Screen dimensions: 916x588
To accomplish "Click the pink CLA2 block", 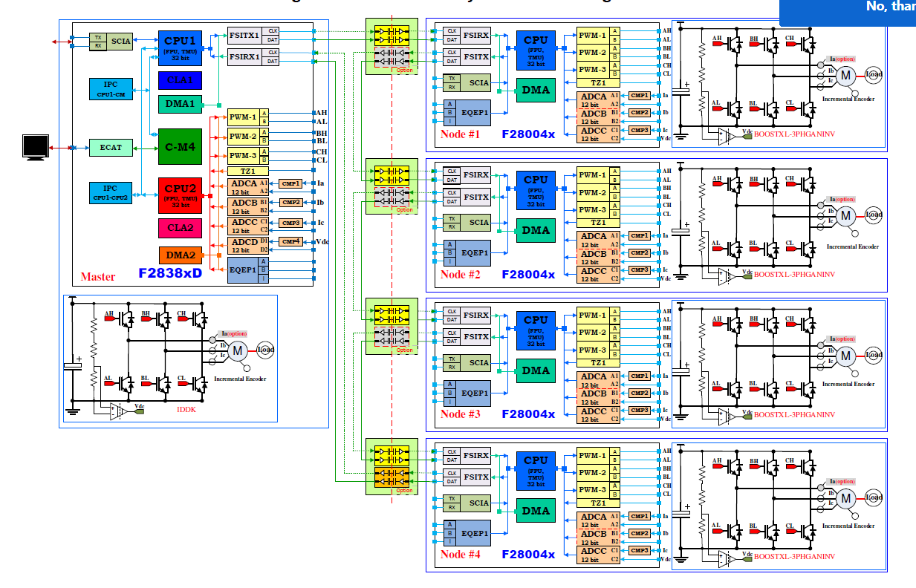I will coord(180,228).
